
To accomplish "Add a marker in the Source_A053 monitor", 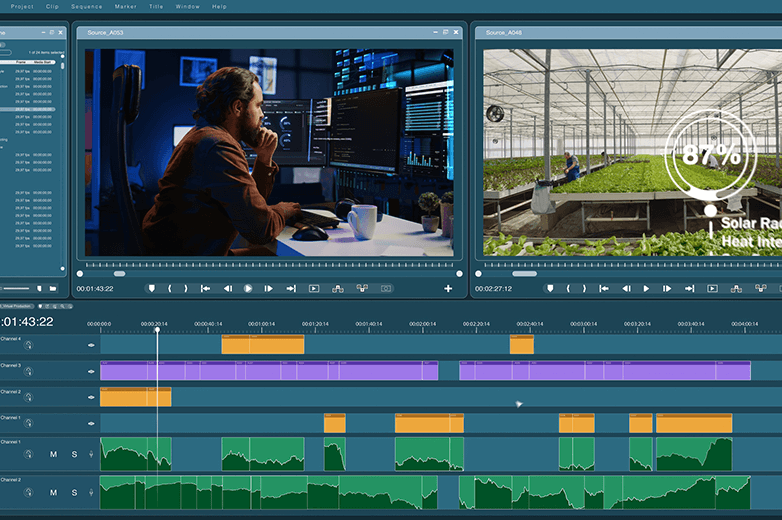I will click(x=152, y=288).
